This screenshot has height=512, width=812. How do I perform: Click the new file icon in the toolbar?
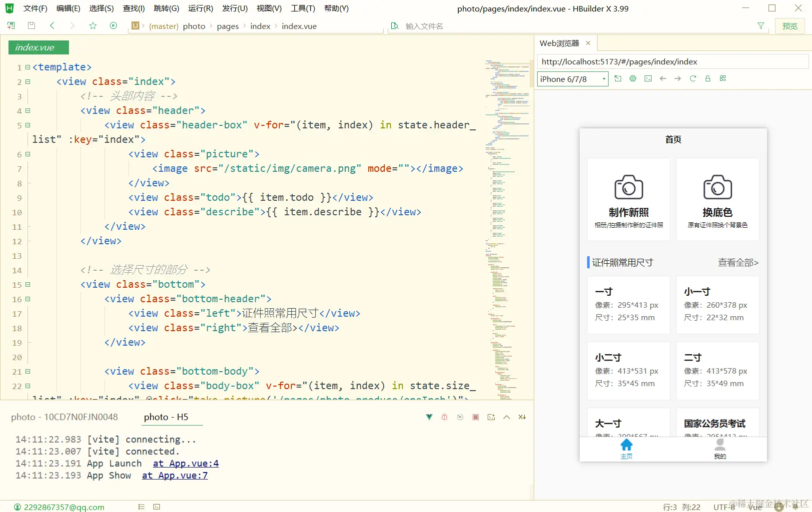tap(11, 25)
